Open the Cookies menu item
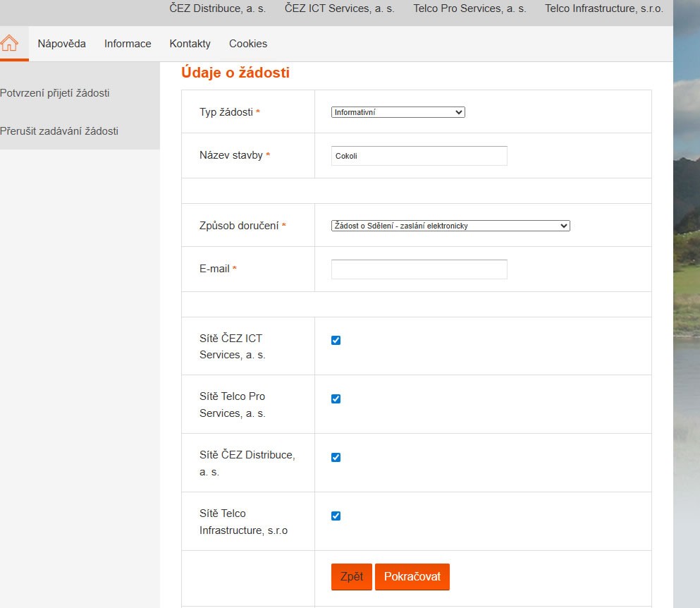Viewport: 700px width, 608px height. click(x=248, y=44)
